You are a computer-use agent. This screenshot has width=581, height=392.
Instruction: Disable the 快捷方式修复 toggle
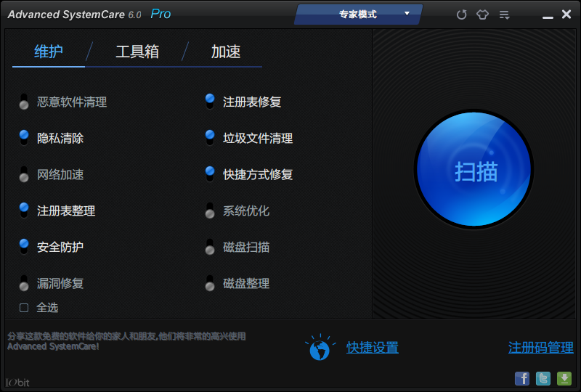[210, 174]
